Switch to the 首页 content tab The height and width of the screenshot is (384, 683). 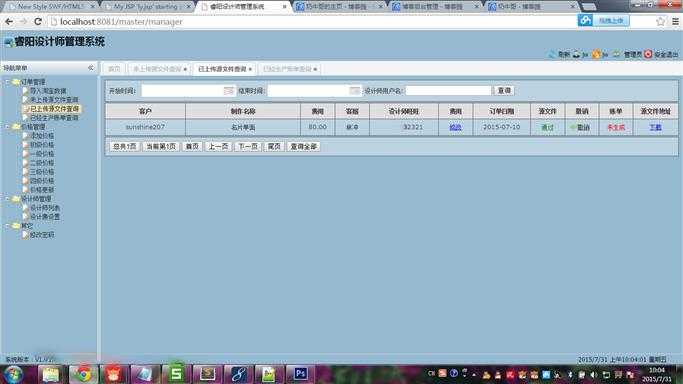coord(114,69)
